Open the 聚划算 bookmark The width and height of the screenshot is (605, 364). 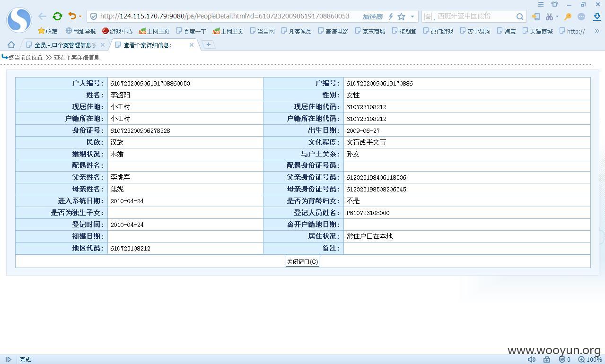pos(404,31)
